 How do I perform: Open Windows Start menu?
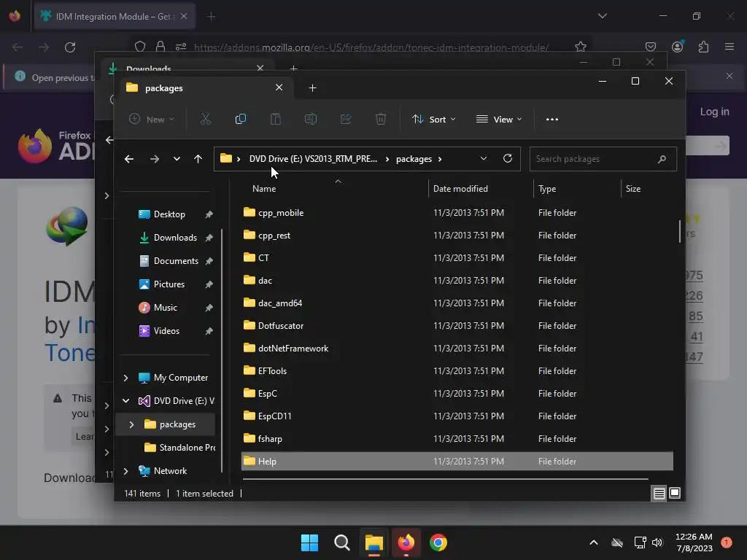point(309,542)
